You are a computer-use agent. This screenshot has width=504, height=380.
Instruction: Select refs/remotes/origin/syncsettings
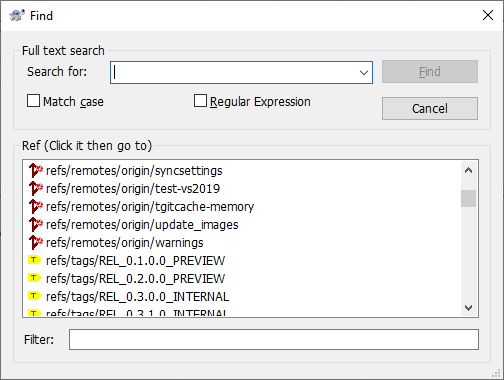coord(134,171)
